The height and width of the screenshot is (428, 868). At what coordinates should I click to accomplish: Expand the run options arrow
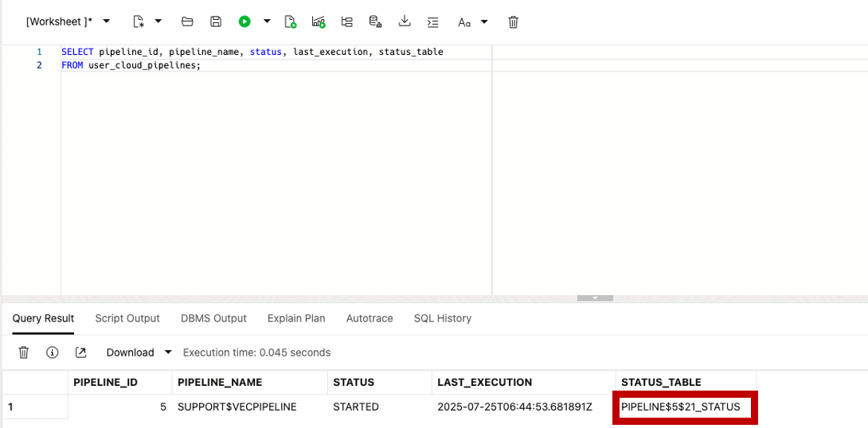click(x=267, y=21)
